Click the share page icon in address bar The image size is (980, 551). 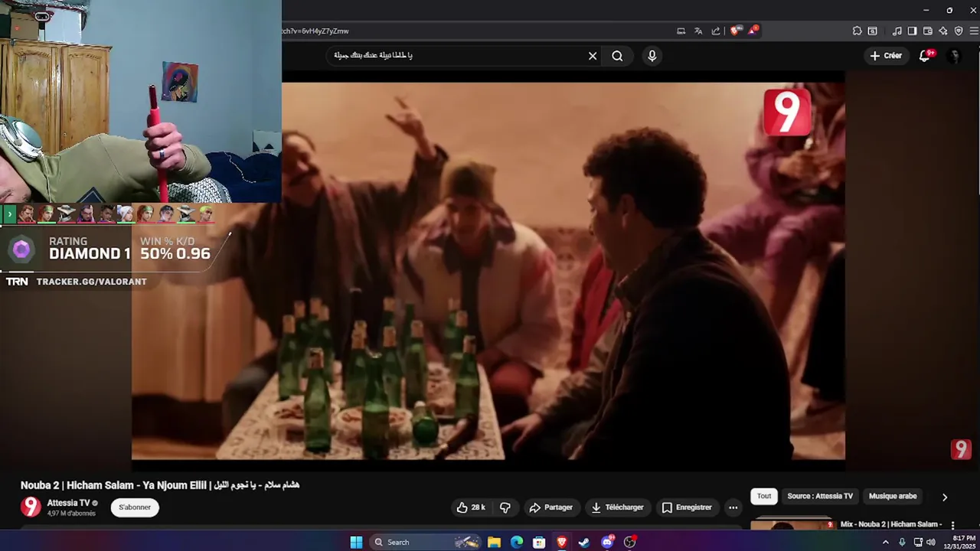716,31
